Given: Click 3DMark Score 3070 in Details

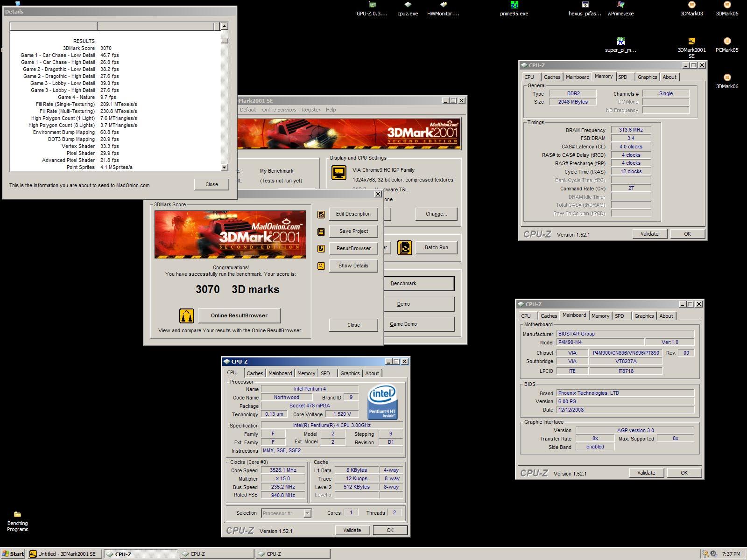Looking at the screenshot, I should pyautogui.click(x=106, y=48).
